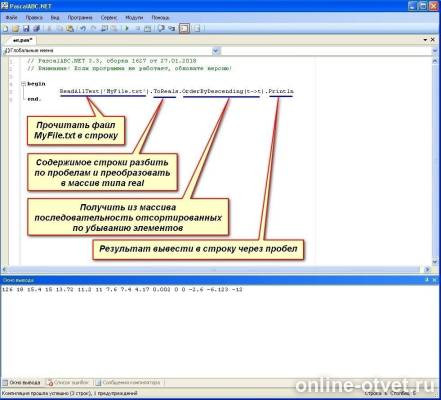Click the Paste toolbar icon
Image resolution: width=441 pixels, height=400 pixels.
pos(70,29)
